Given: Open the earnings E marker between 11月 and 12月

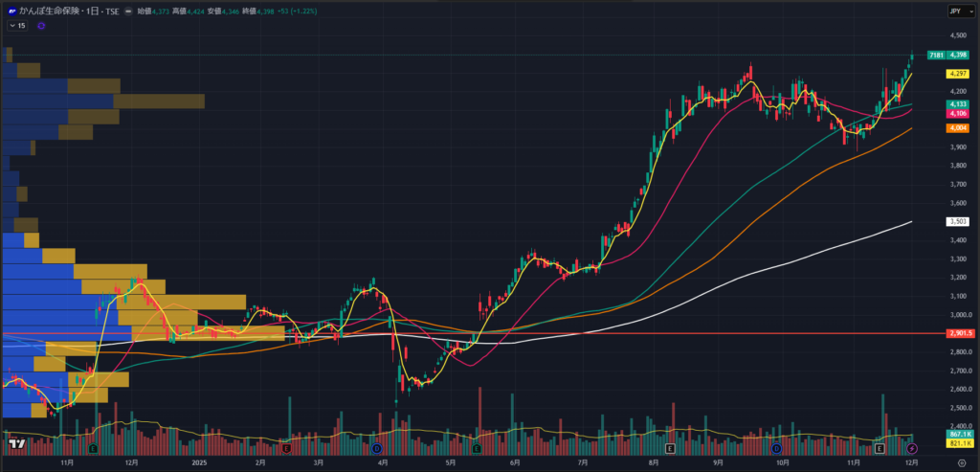Looking at the screenshot, I should [x=93, y=448].
